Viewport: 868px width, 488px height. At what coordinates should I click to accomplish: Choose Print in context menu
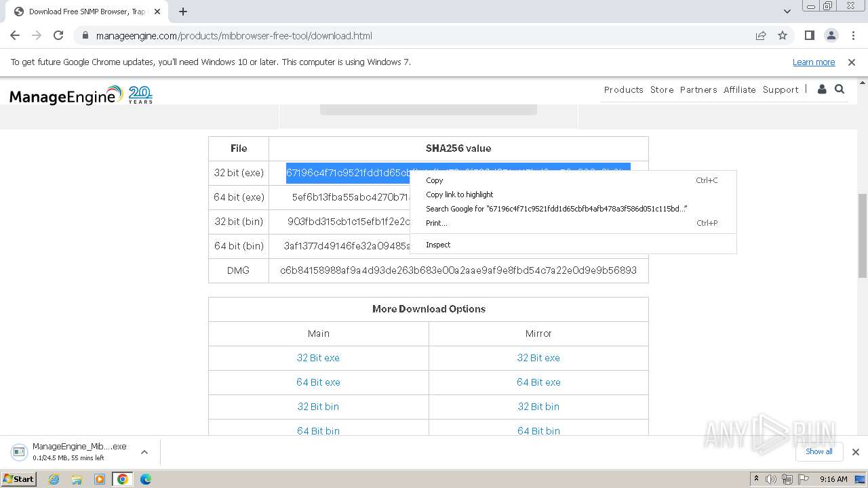573,223
